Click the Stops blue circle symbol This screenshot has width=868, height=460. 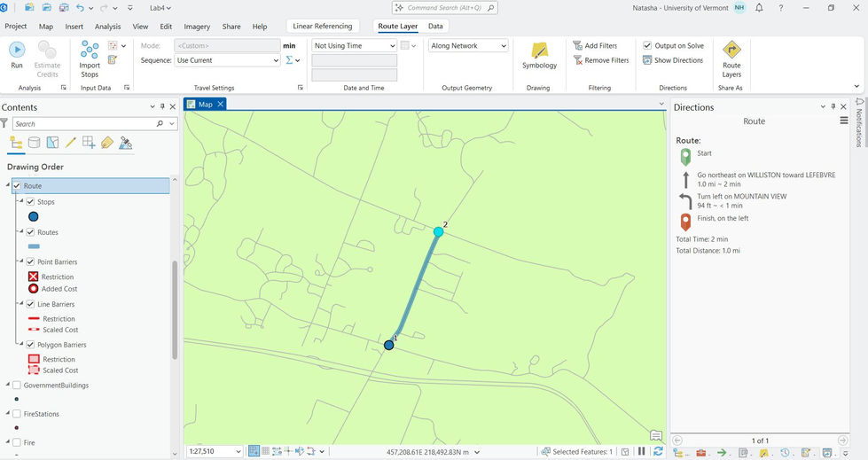coord(33,216)
